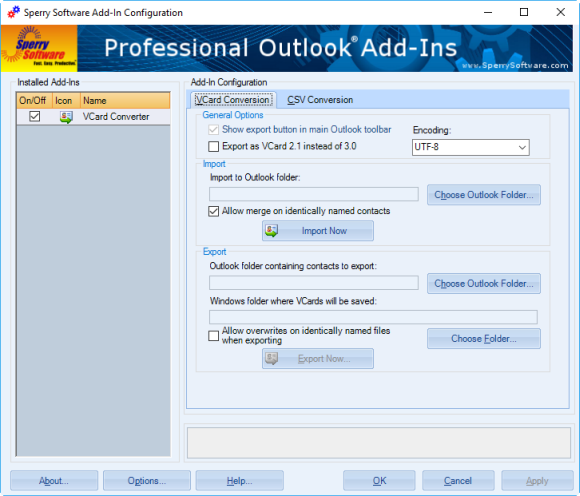
Task: Switch to the VCard Conversion tab
Action: (x=233, y=100)
